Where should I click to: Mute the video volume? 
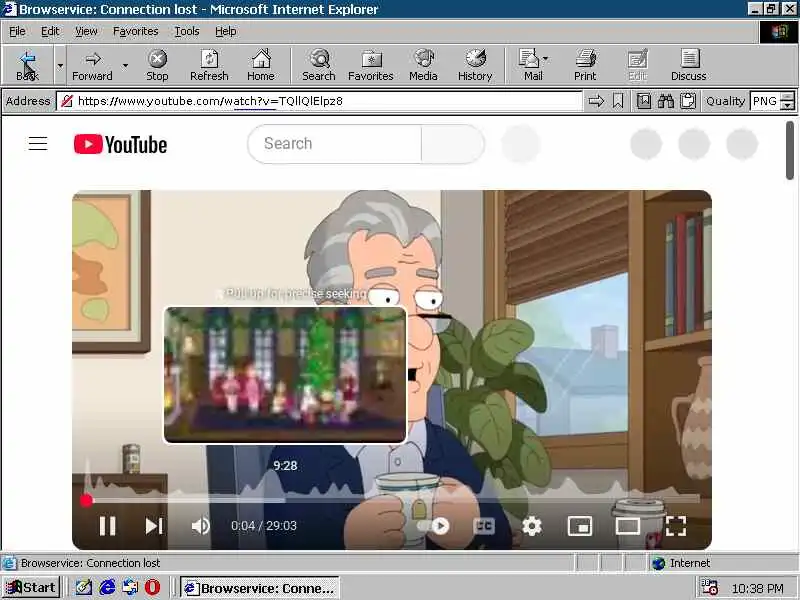click(201, 526)
